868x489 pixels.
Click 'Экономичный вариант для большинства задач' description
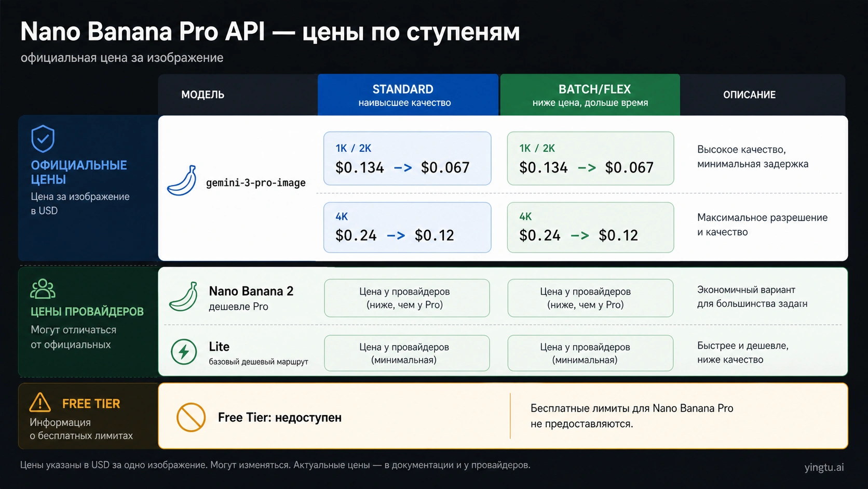point(752,297)
